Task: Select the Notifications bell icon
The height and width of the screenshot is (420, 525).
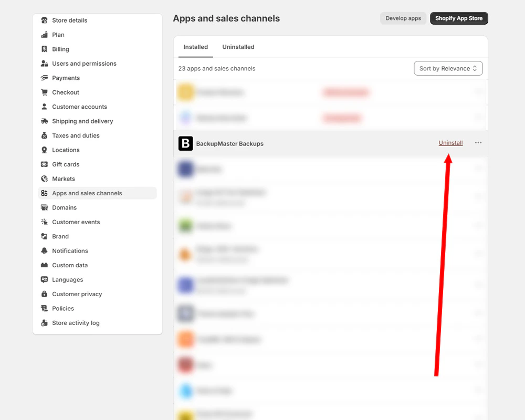Action: tap(44, 250)
